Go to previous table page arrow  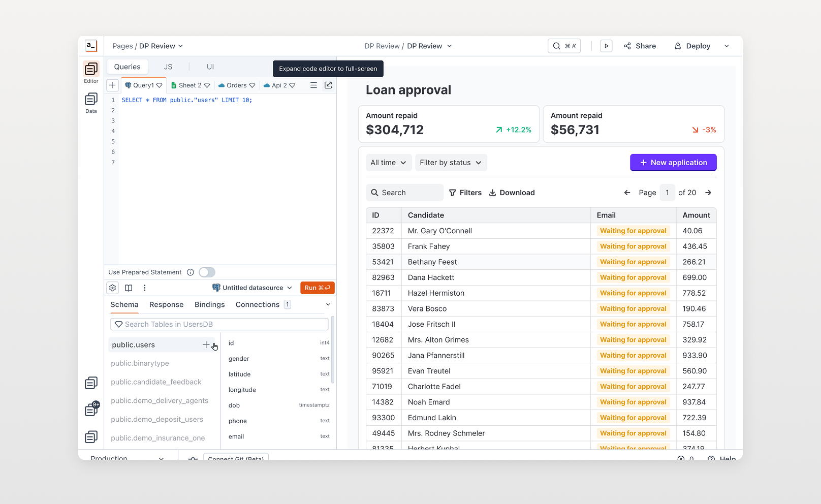click(x=627, y=193)
